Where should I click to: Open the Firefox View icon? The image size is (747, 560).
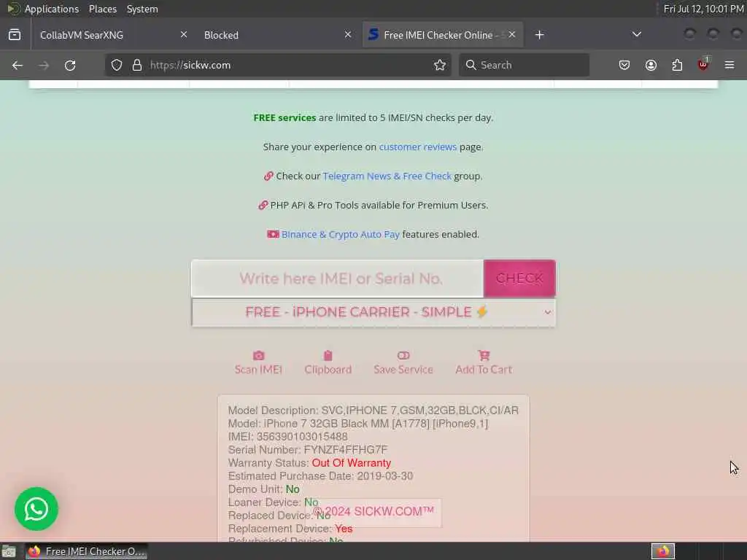click(x=15, y=35)
